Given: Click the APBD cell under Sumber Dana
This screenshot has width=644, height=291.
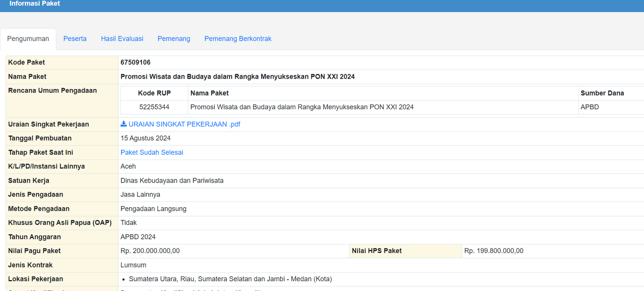Looking at the screenshot, I should [590, 107].
